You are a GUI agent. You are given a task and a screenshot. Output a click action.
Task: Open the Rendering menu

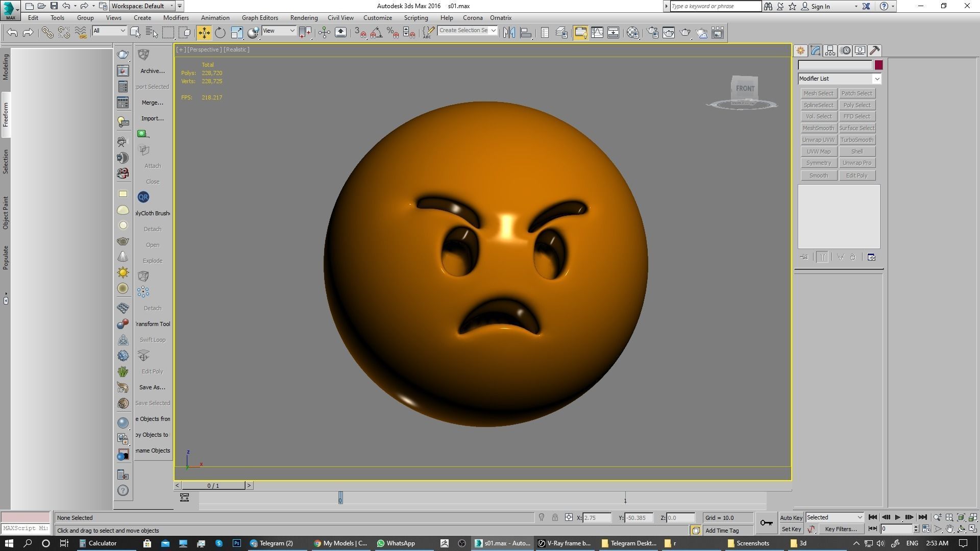point(304,18)
